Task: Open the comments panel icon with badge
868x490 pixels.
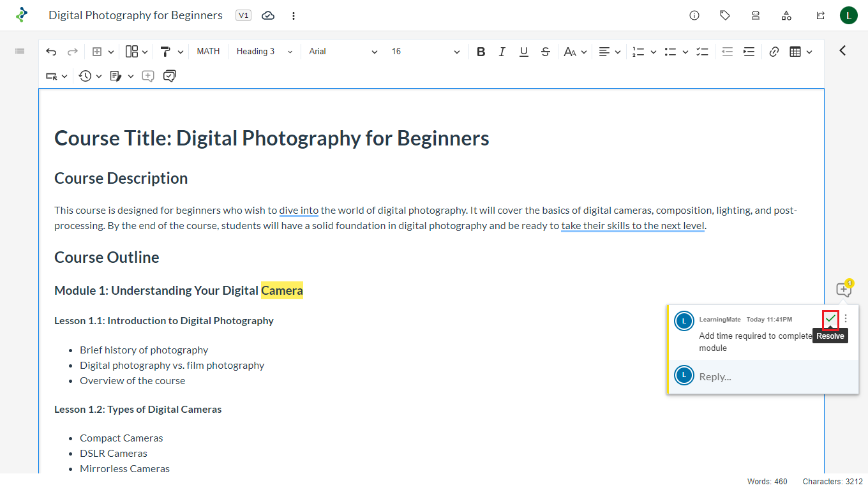Action: tap(844, 290)
